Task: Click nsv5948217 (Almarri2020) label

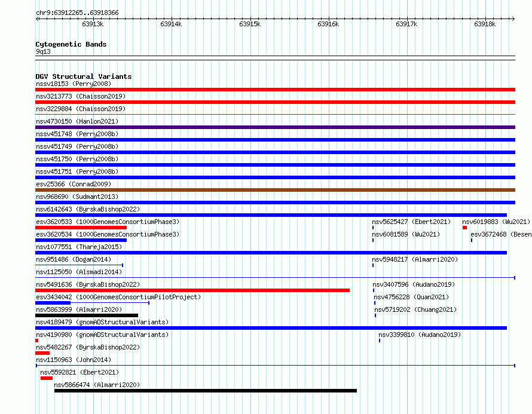Action: [415, 259]
